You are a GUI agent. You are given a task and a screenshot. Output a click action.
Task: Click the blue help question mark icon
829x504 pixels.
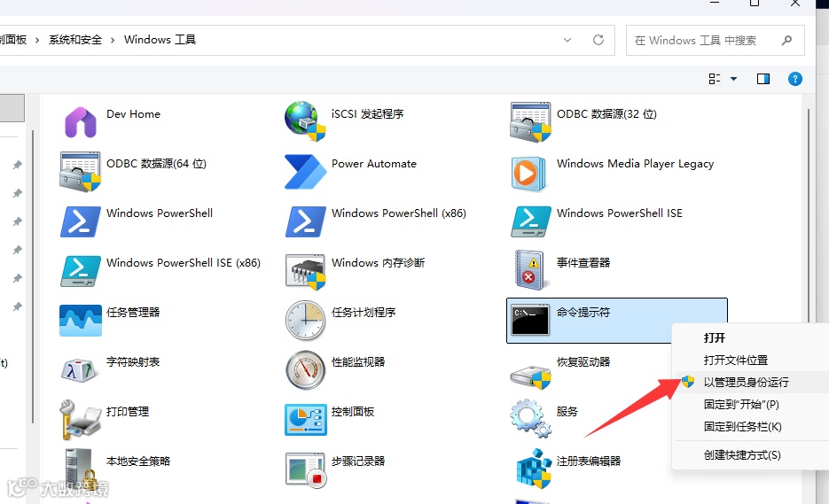[794, 79]
